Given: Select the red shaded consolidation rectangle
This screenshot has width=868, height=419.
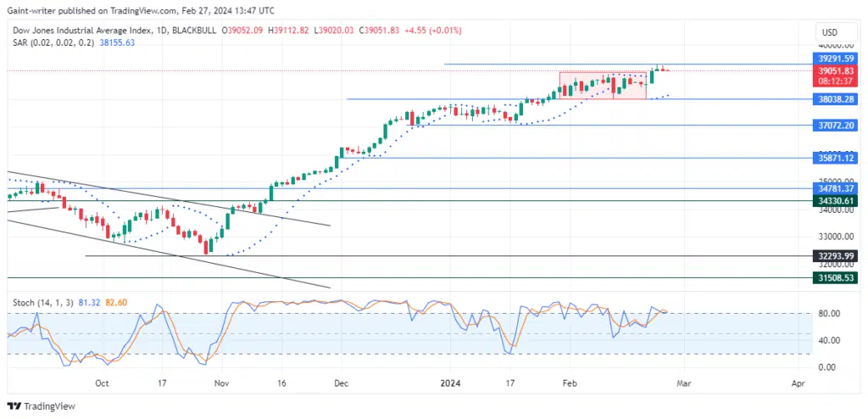Looking at the screenshot, I should 602,85.
